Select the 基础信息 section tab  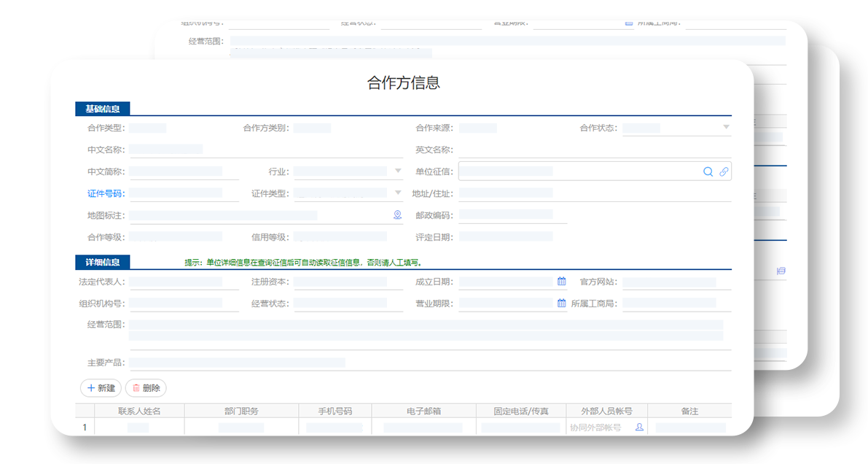click(103, 109)
